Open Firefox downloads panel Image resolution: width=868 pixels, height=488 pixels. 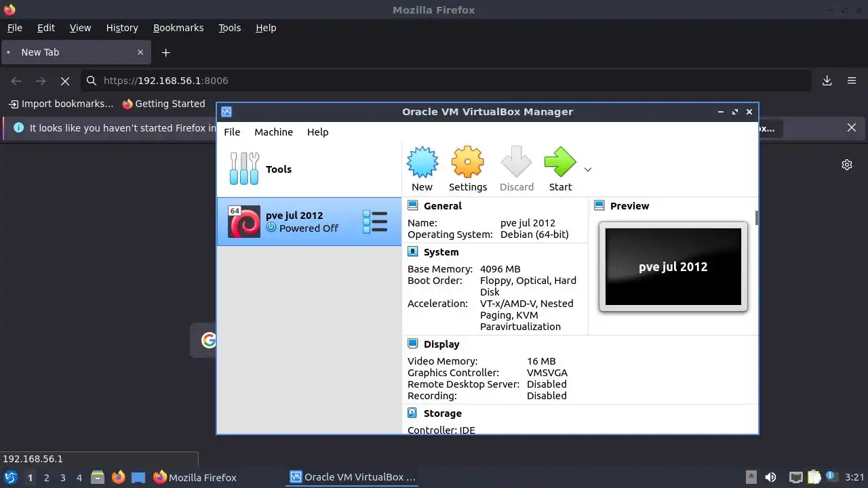coord(827,81)
